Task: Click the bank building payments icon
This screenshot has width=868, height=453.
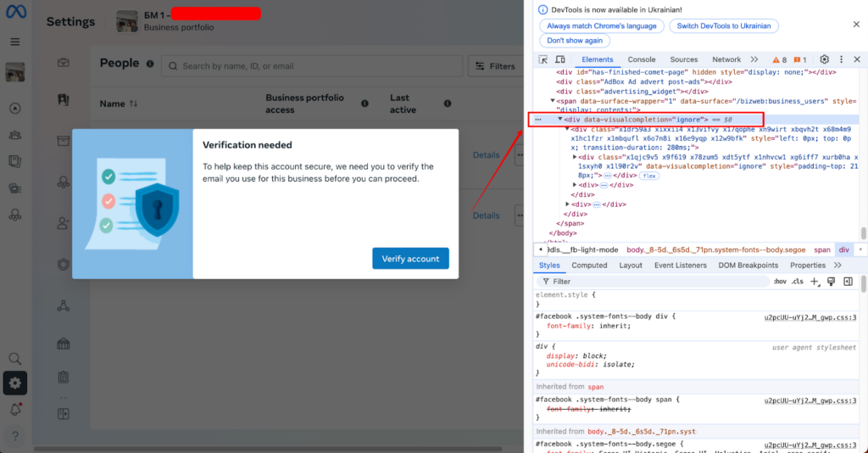Action: coord(64,344)
